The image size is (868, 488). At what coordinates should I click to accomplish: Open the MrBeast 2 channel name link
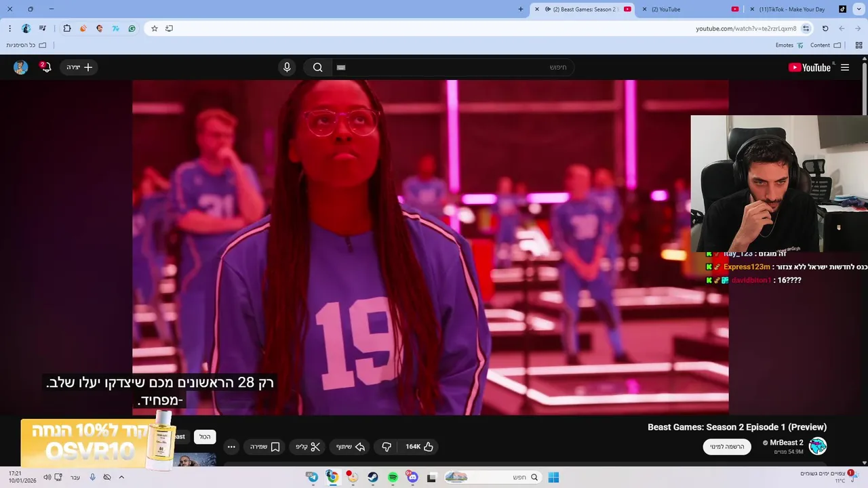tap(787, 443)
